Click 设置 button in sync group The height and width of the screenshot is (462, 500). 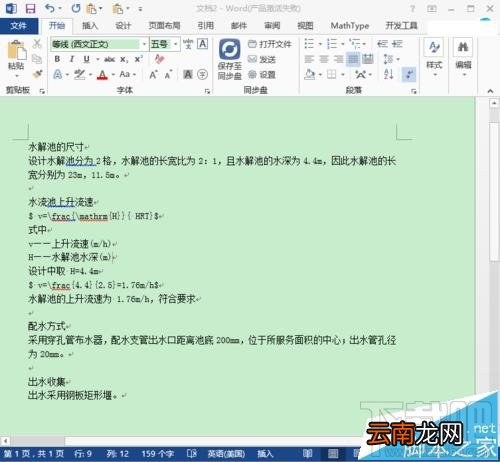pyautogui.click(x=262, y=74)
